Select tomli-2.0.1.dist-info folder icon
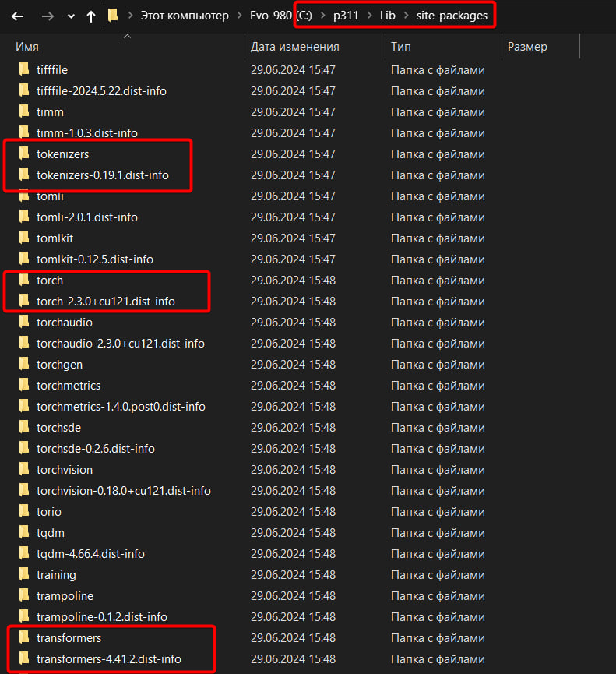Screen dimensions: 616x674 click(24, 217)
